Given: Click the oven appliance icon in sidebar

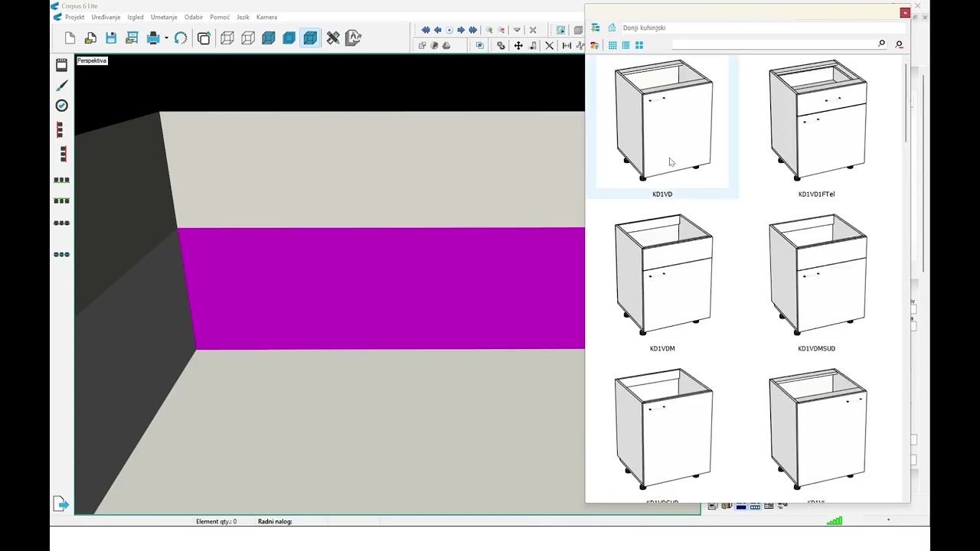Looking at the screenshot, I should [x=62, y=65].
